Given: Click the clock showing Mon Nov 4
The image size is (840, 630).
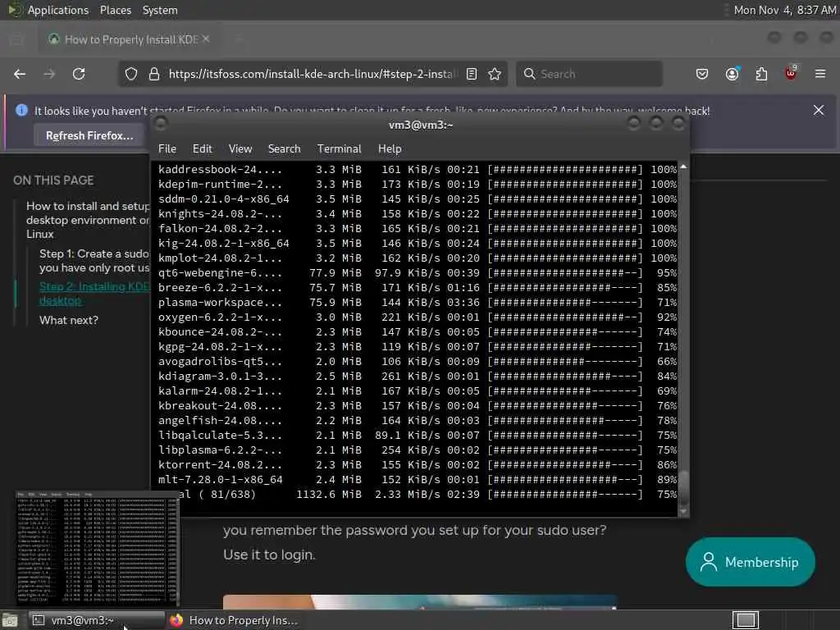Looking at the screenshot, I should pyautogui.click(x=785, y=10).
